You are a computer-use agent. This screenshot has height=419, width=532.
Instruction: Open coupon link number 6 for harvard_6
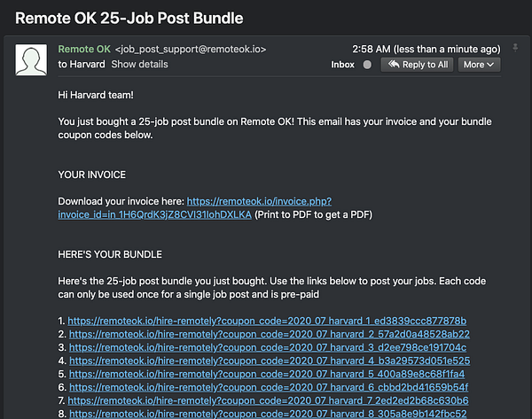point(269,387)
